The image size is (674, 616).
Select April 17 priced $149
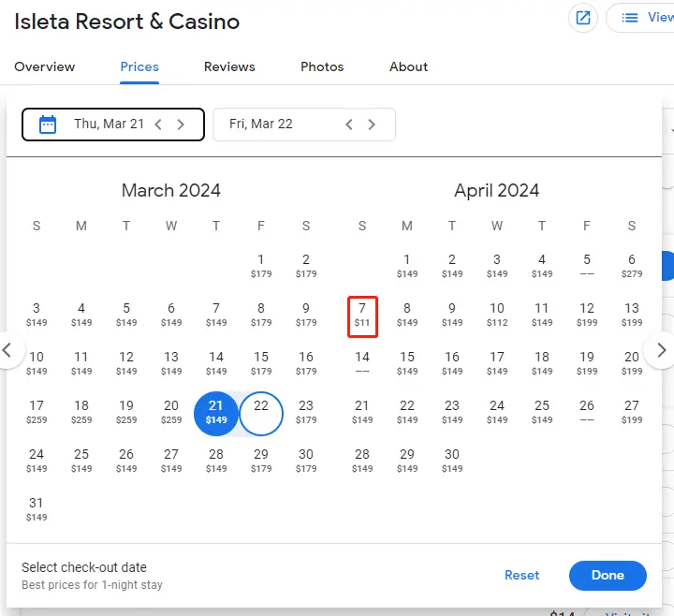(x=497, y=363)
